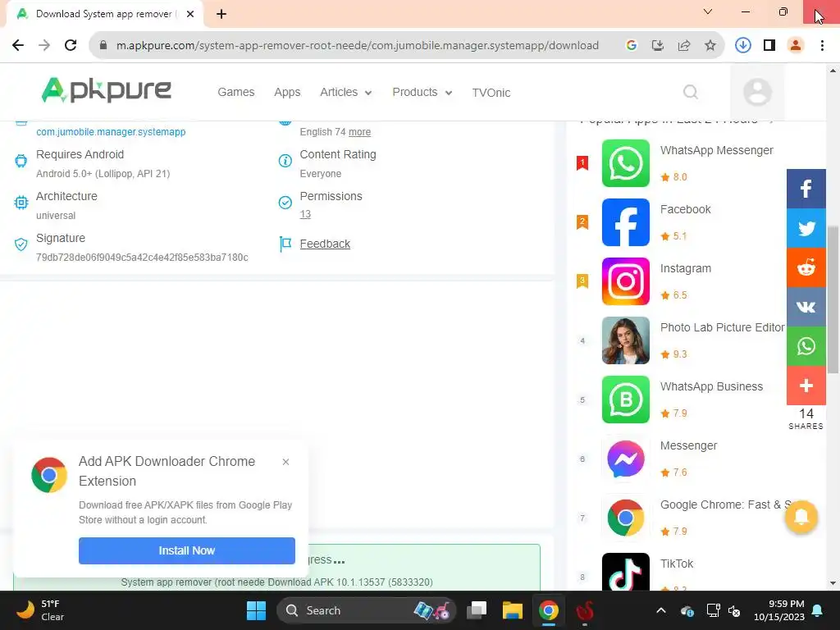This screenshot has width=840, height=630.
Task: Click the WhatsApp Business title
Action: click(x=711, y=387)
